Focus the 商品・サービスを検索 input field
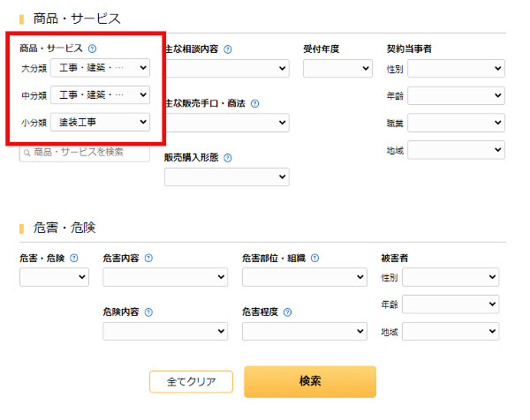This screenshot has width=530, height=420. pyautogui.click(x=85, y=153)
